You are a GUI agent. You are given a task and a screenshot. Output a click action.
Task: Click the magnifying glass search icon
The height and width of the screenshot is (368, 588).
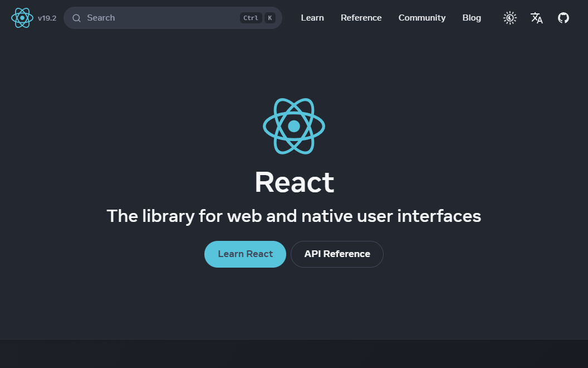click(x=77, y=18)
